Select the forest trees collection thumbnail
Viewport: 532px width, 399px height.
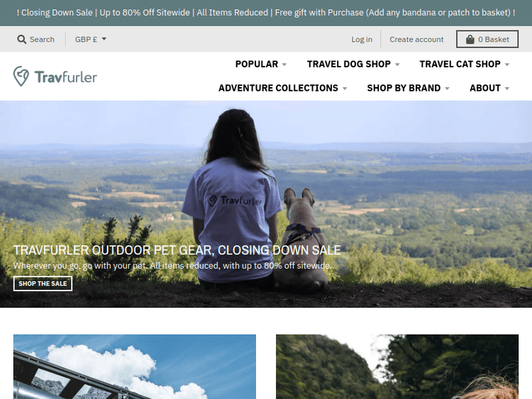pos(397,367)
